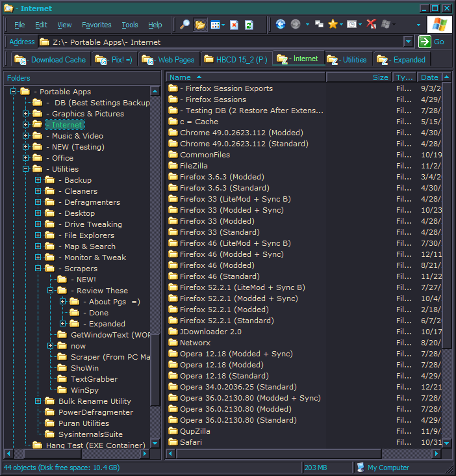Open the Views dropdown in toolbar
Viewport: 456px width, 476px height.
point(218,25)
